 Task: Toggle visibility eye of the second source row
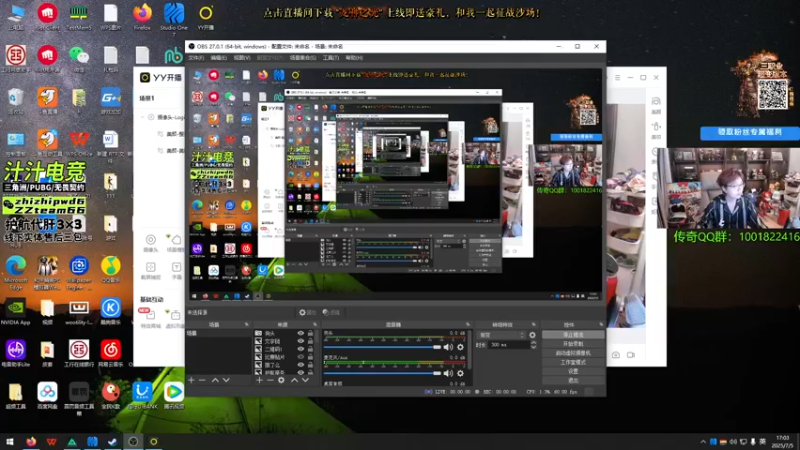click(x=301, y=341)
